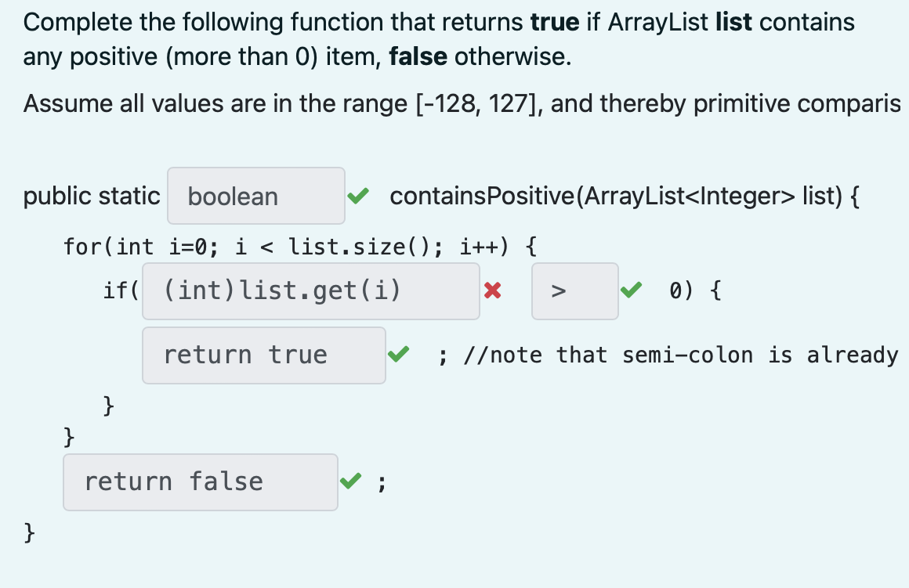Click the greater-than operator input field

[575, 290]
